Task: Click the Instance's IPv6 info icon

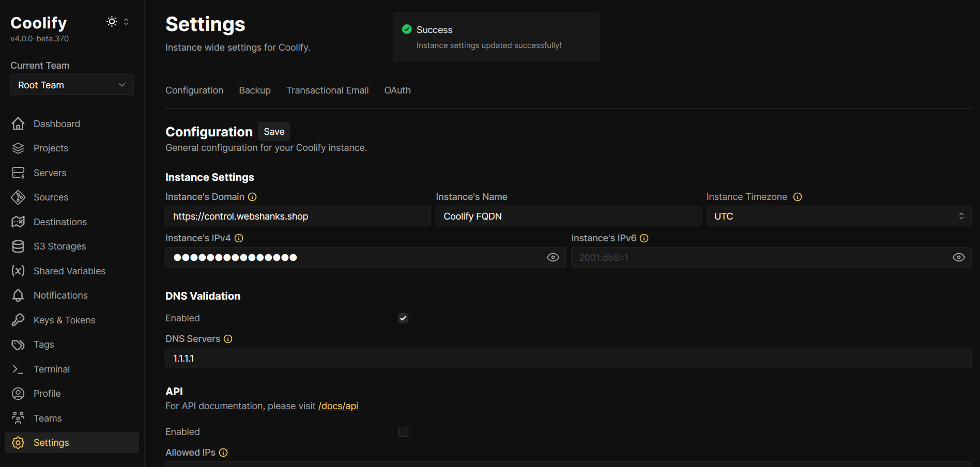Action: pyautogui.click(x=644, y=238)
